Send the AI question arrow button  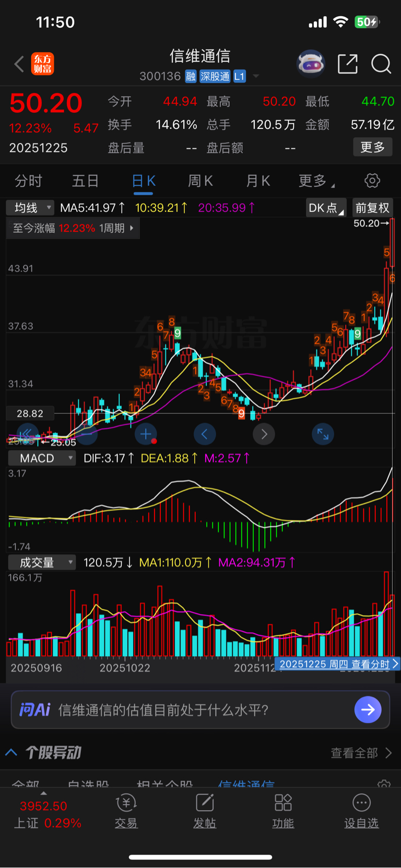click(x=368, y=710)
